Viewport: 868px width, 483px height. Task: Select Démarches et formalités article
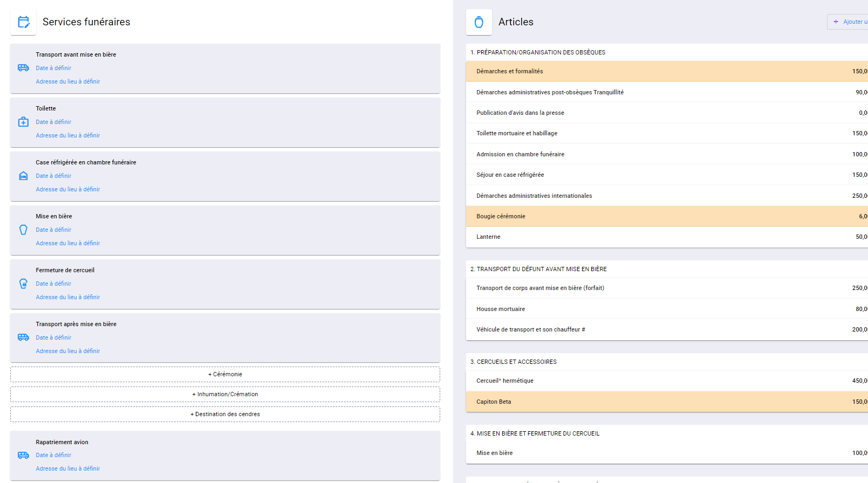(x=667, y=71)
